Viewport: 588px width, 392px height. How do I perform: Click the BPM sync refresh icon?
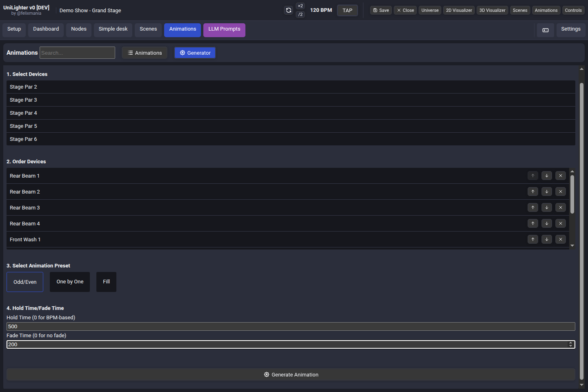[289, 10]
